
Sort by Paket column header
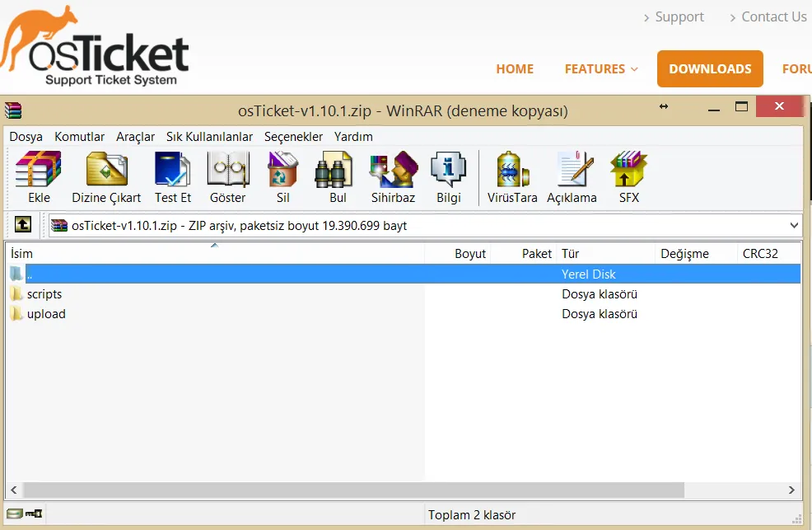pos(524,253)
